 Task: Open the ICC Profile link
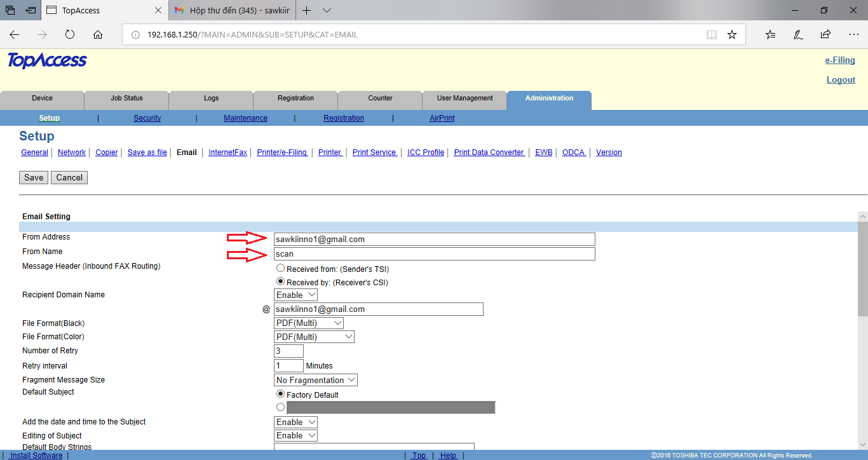426,152
